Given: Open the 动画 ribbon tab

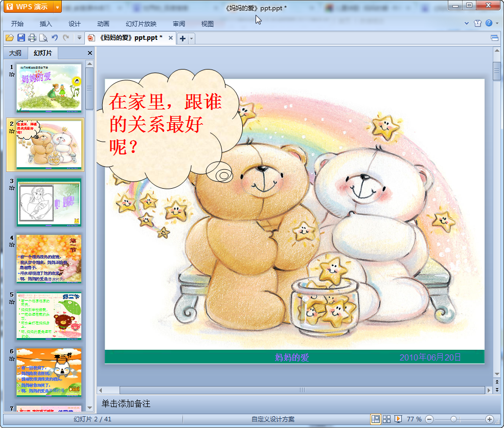Looking at the screenshot, I should pos(103,24).
